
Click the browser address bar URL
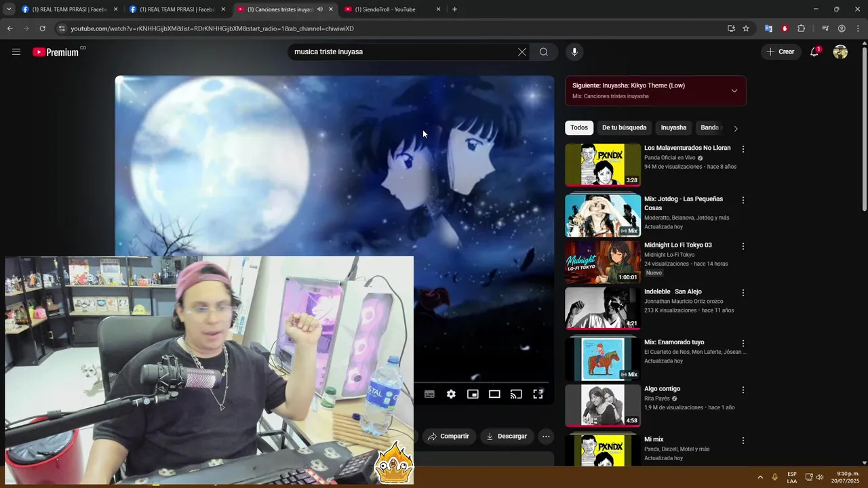212,28
